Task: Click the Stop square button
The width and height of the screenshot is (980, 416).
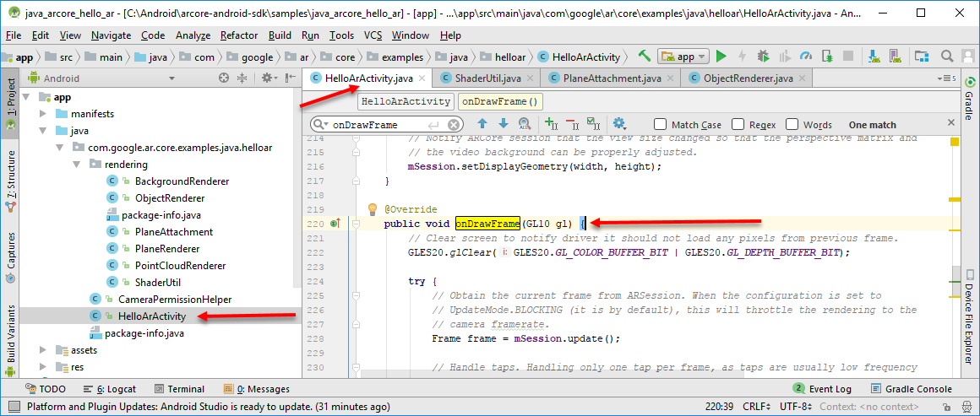Action: [x=848, y=57]
